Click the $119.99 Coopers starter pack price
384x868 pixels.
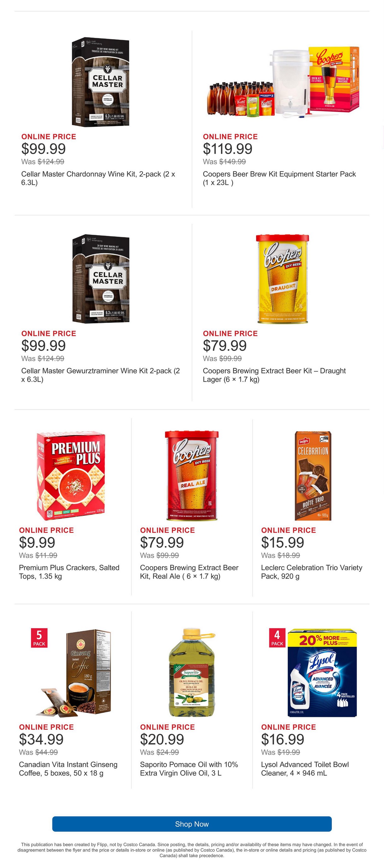click(x=228, y=149)
